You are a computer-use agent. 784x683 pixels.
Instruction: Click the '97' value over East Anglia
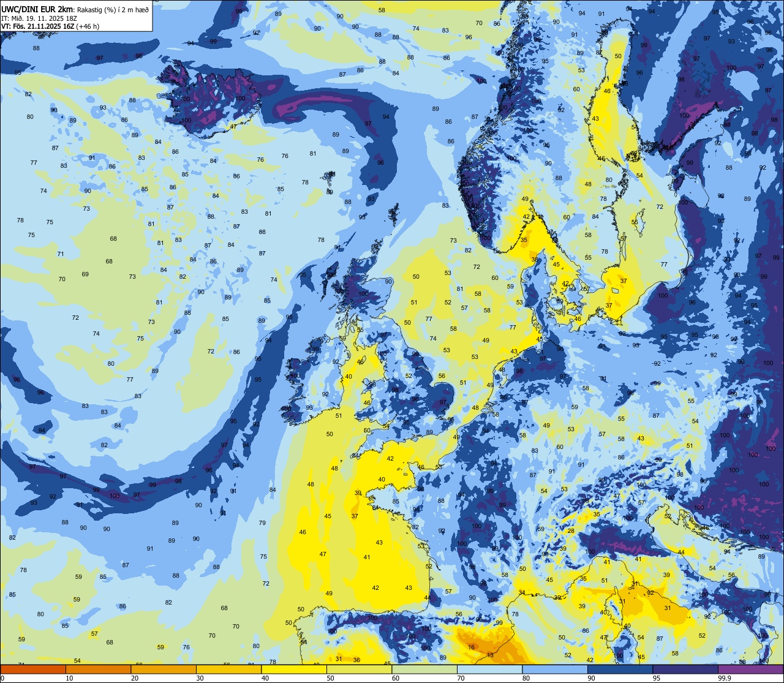click(443, 402)
